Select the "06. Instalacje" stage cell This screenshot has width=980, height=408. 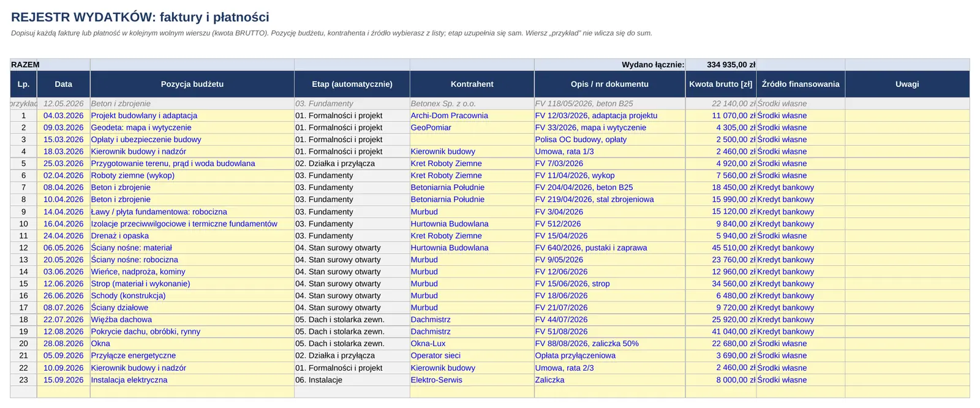[x=352, y=380]
